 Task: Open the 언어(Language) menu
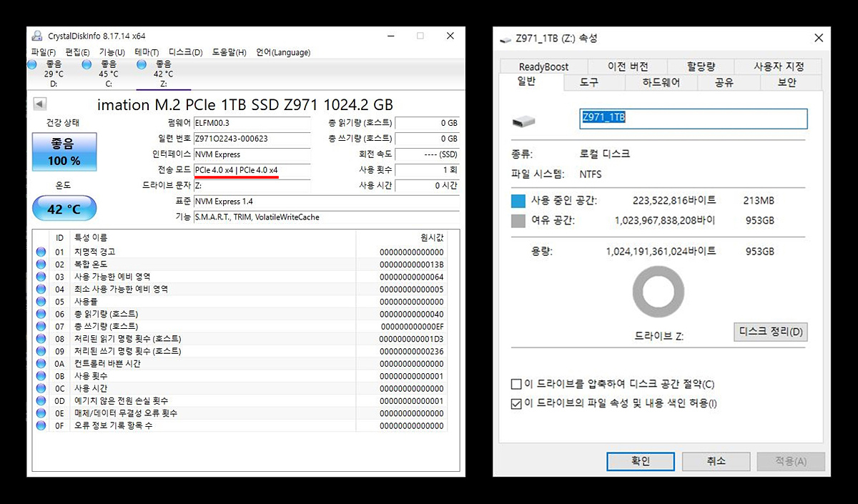283,52
